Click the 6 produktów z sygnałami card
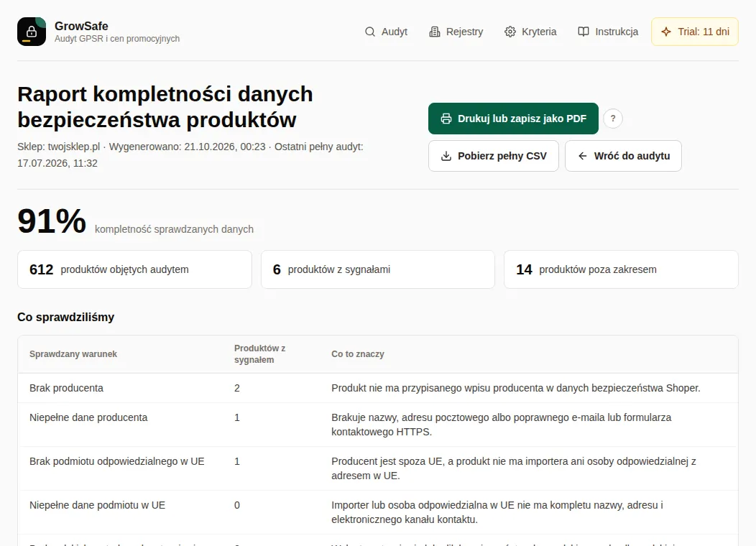This screenshot has width=756, height=546. [x=378, y=269]
